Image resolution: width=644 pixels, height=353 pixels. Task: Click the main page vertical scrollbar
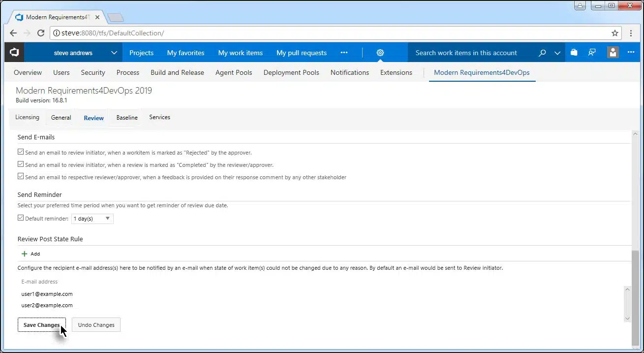click(635, 295)
